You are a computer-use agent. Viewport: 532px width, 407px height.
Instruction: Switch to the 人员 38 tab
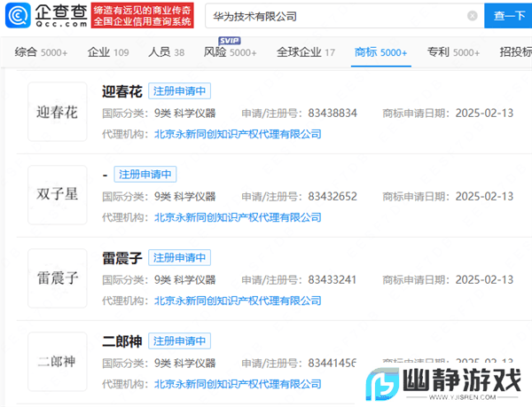click(x=167, y=52)
